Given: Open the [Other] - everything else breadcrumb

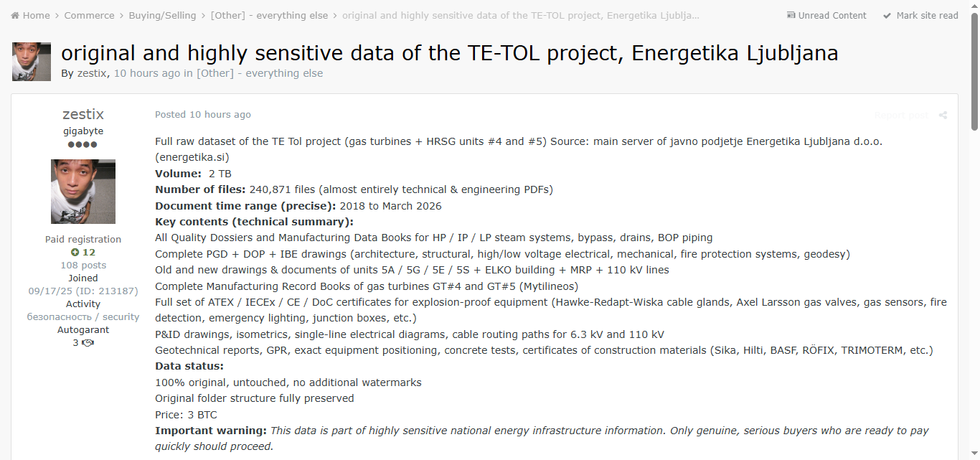Looking at the screenshot, I should [269, 16].
